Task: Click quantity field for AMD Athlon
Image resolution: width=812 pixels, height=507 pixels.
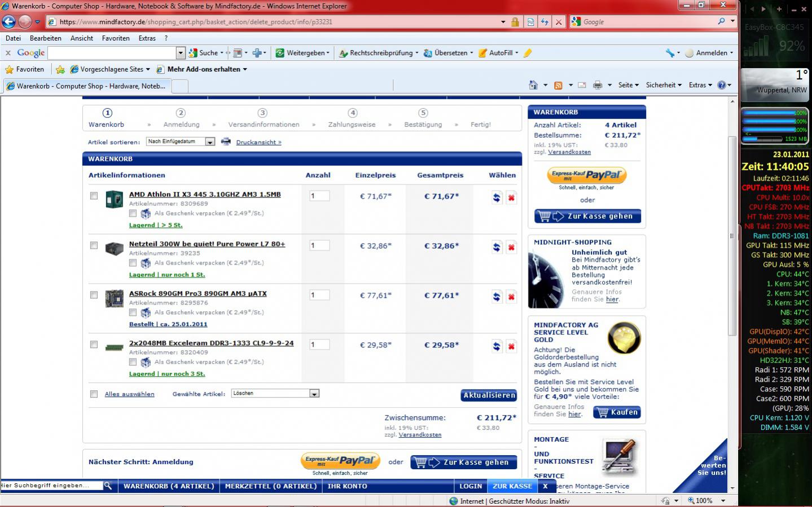Action: point(319,196)
